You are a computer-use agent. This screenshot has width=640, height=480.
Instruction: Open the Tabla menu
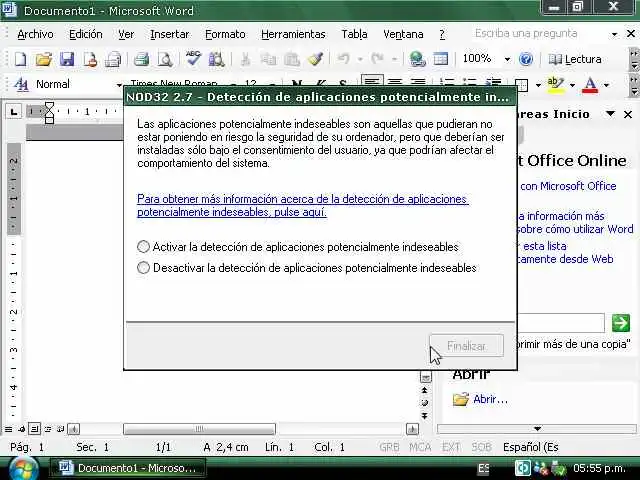click(x=354, y=34)
